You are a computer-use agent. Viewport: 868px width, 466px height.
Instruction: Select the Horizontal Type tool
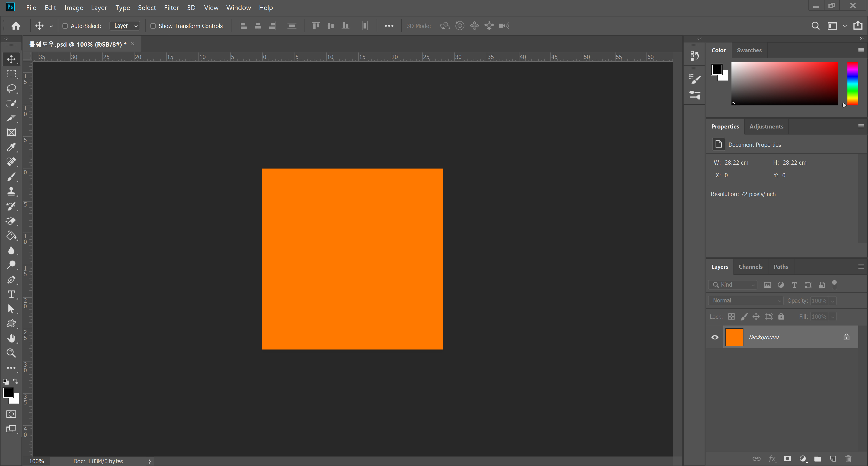click(x=11, y=295)
